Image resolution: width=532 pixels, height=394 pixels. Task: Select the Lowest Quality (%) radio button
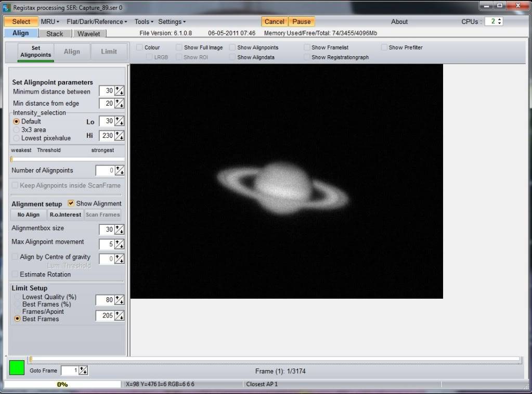[x=17, y=297]
